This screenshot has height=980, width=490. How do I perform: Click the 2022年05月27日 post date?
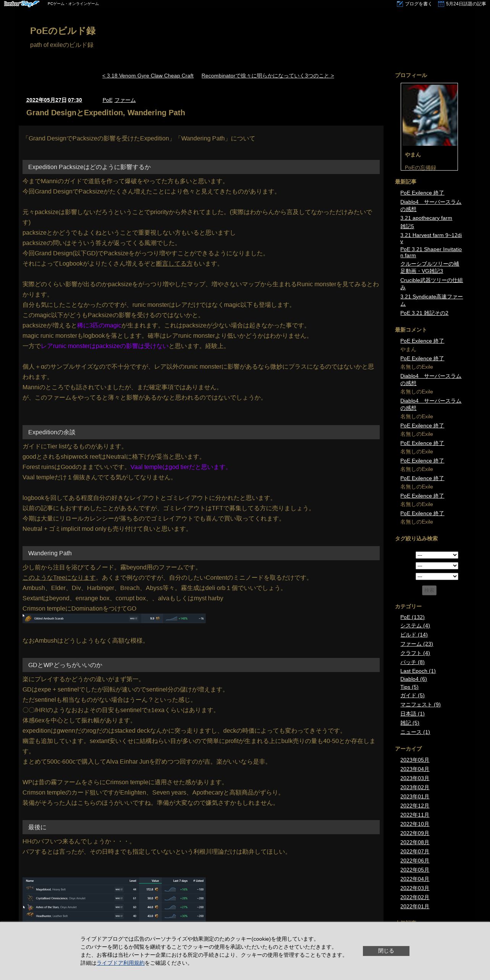click(46, 100)
